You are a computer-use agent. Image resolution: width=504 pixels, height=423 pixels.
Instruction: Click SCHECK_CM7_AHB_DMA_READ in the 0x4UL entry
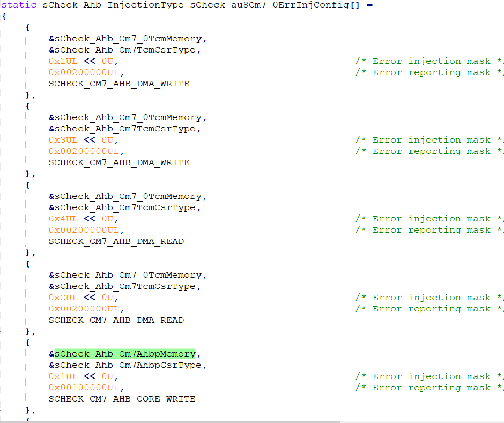[x=116, y=241]
